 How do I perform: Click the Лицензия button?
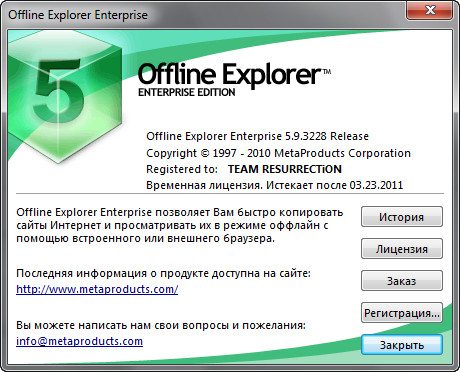click(x=402, y=249)
